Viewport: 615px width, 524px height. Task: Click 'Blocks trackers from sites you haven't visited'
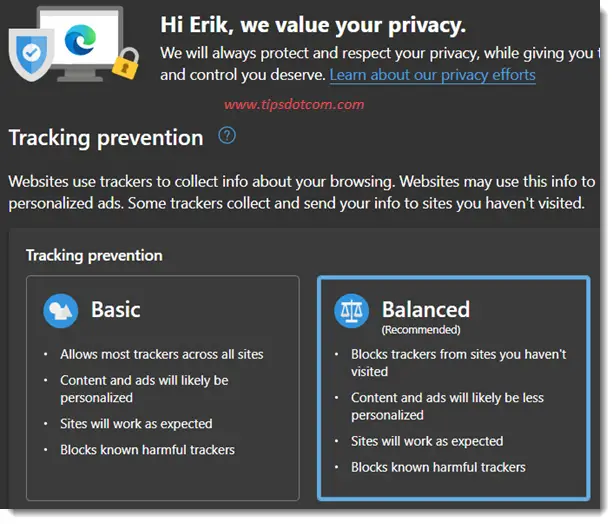coord(459,363)
